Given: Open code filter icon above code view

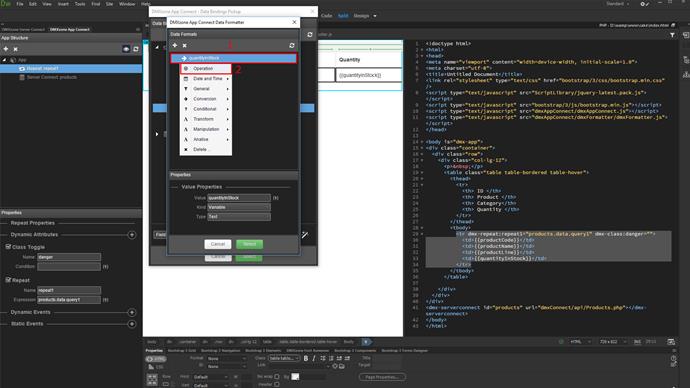Looking at the screenshot, I should 672,35.
